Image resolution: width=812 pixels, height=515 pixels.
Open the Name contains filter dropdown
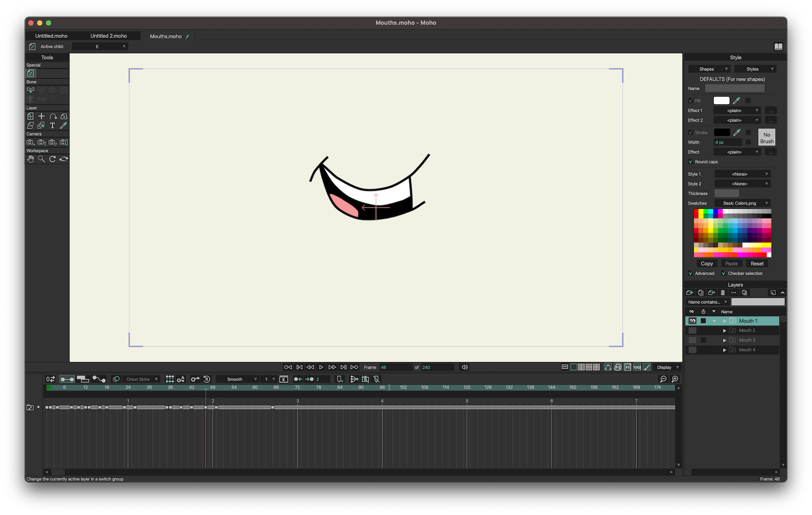tap(707, 302)
